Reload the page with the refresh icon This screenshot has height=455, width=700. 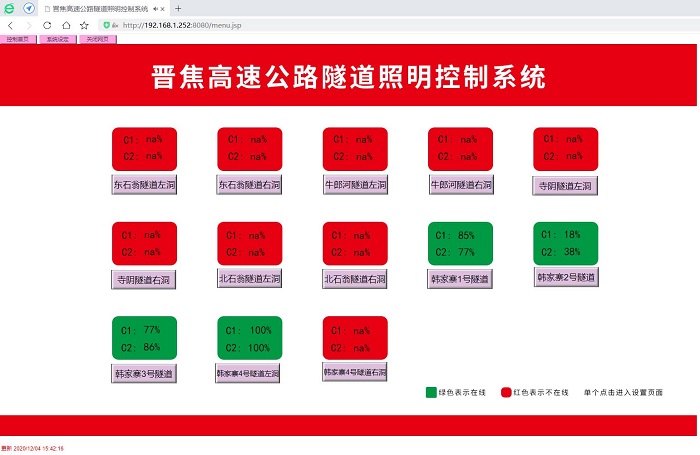(x=46, y=25)
